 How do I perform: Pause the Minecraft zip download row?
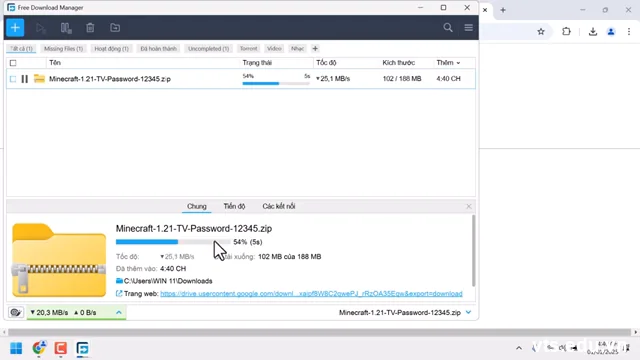tap(24, 79)
